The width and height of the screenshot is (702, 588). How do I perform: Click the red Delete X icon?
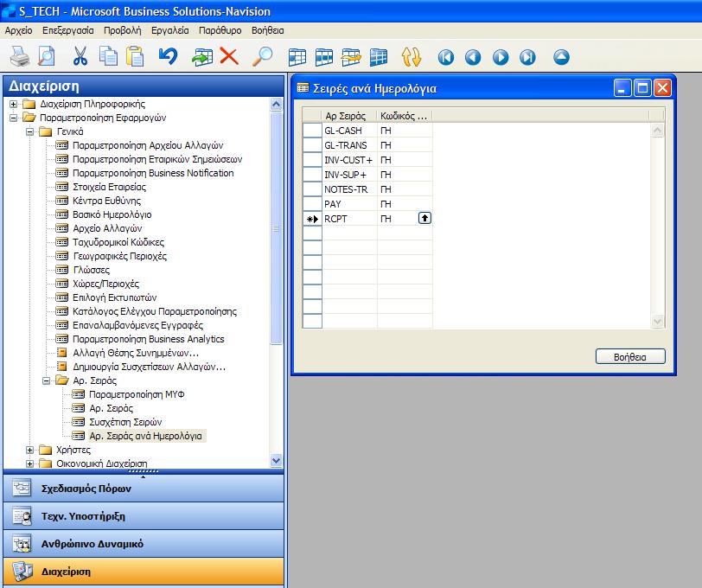229,57
